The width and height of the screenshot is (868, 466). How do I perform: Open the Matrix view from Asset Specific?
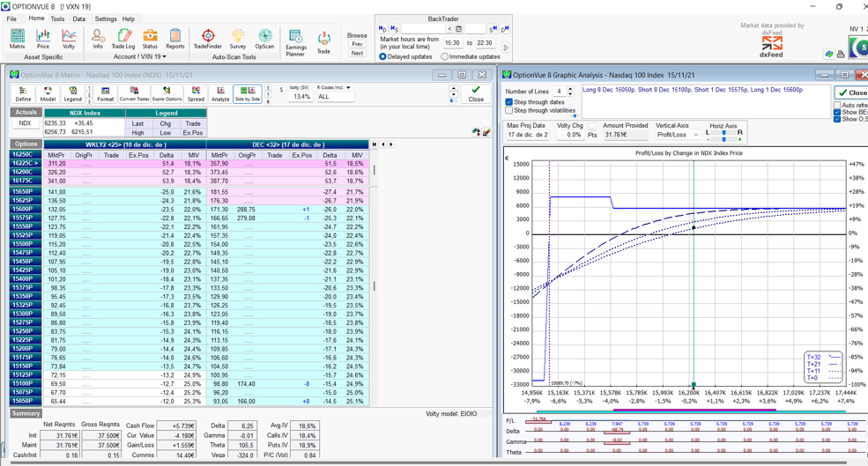coord(17,39)
